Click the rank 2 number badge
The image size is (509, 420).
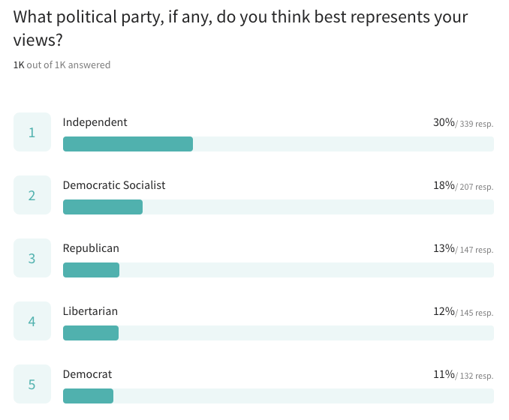click(32, 195)
